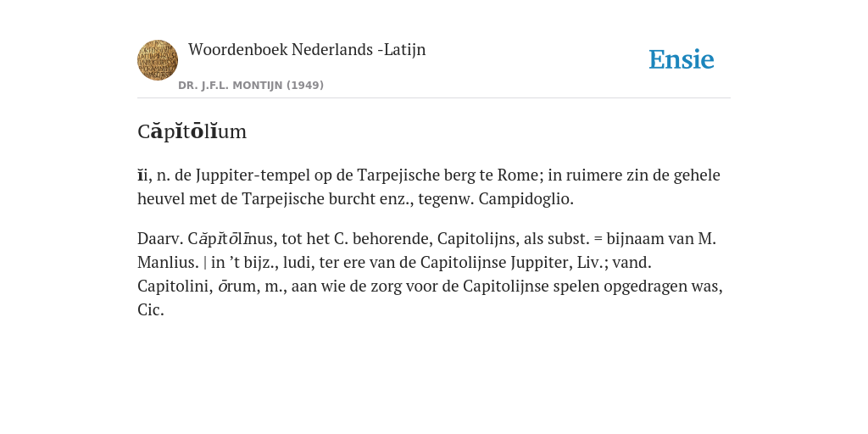
Task: Click the word Capitolini in the last paragraph
Action: point(174,287)
